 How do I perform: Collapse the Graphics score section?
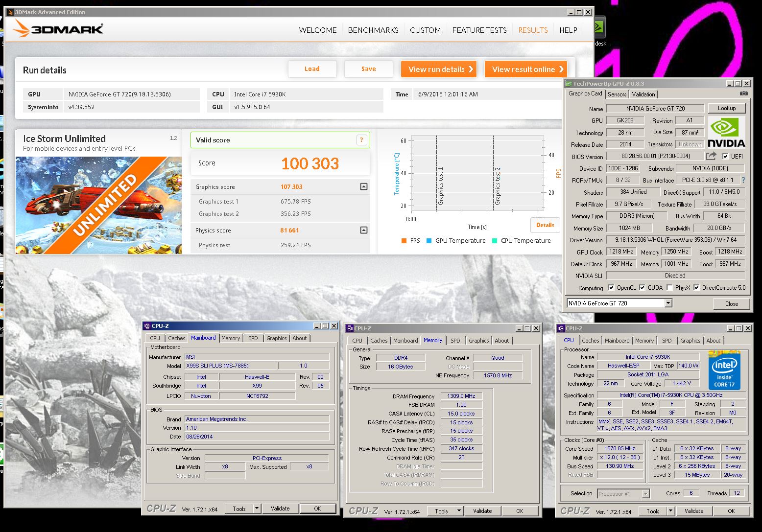click(363, 186)
